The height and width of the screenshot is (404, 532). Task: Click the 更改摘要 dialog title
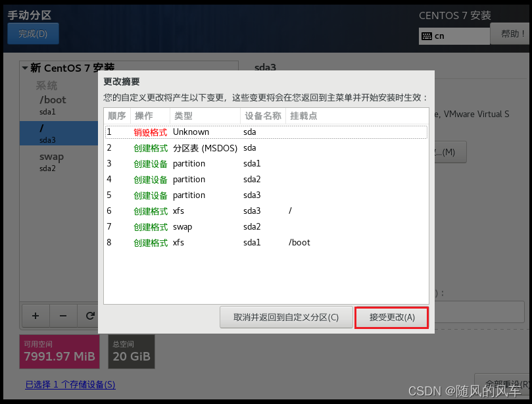(x=122, y=82)
